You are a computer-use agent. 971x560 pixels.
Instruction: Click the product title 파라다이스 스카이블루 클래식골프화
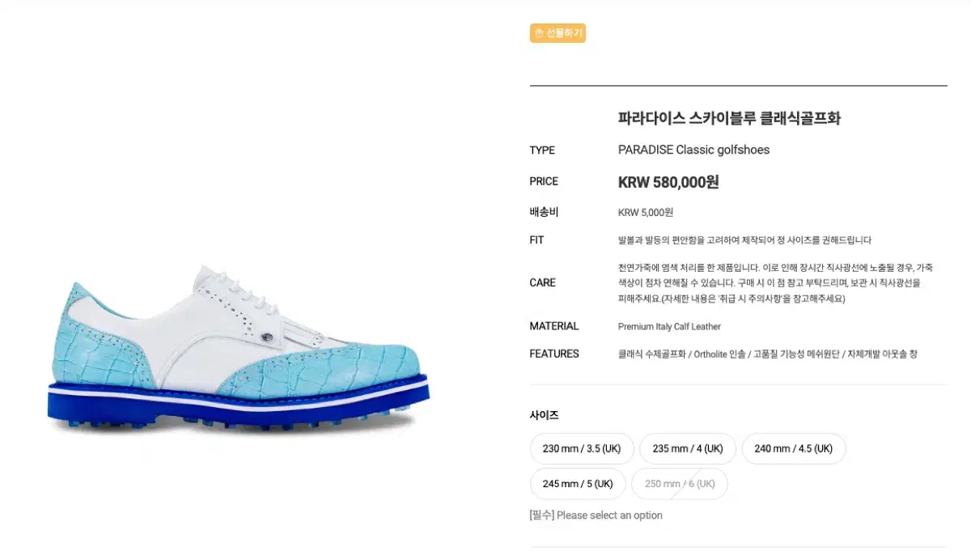coord(729,118)
